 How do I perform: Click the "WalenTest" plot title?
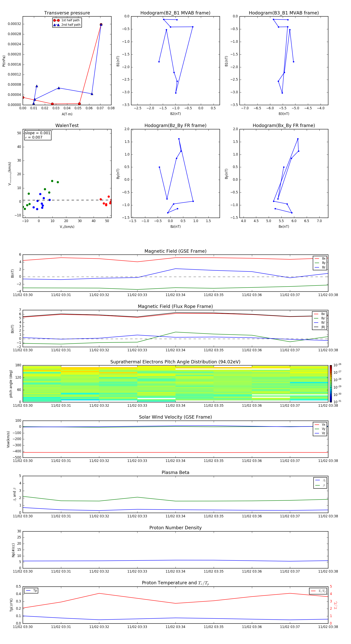[x=67, y=125]
